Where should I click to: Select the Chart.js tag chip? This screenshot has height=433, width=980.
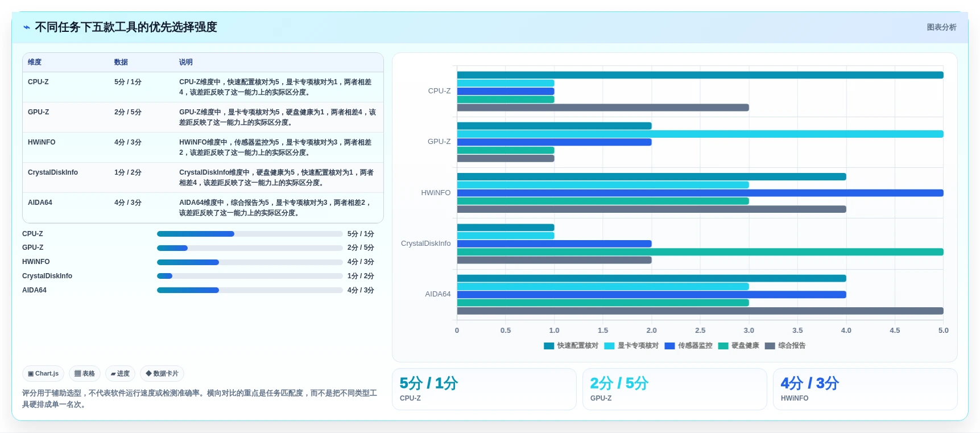pyautogui.click(x=43, y=374)
